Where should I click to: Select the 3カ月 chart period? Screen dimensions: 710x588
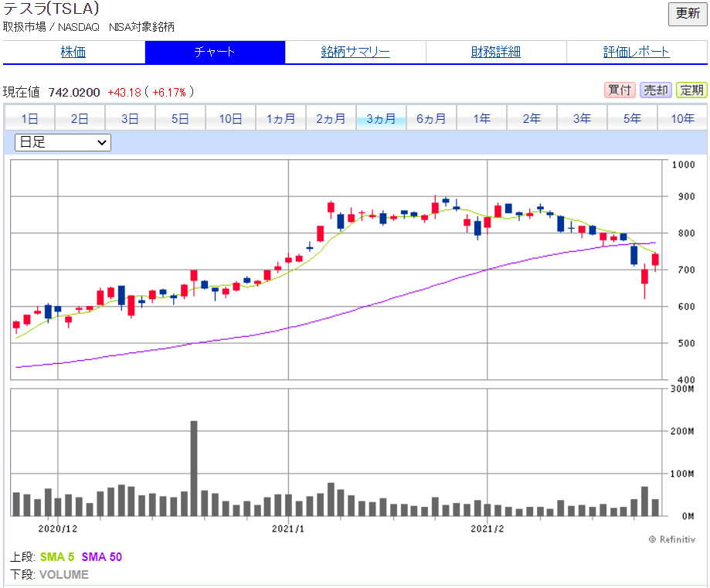pyautogui.click(x=381, y=119)
